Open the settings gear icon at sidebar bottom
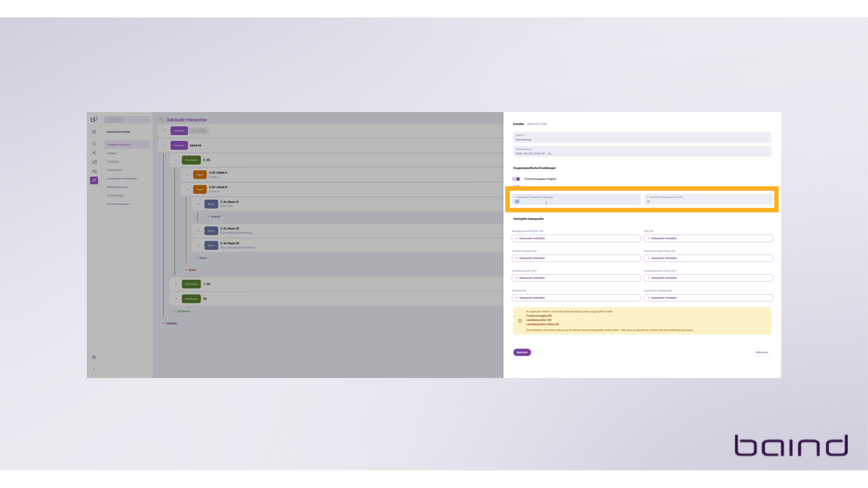The image size is (868, 488). tap(94, 357)
